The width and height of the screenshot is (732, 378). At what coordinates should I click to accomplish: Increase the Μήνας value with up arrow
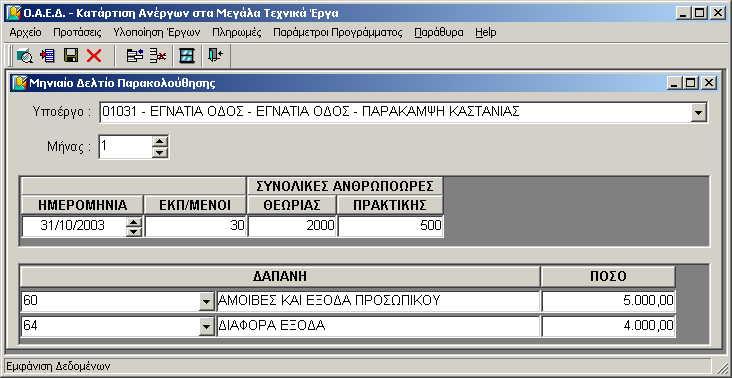pos(160,141)
